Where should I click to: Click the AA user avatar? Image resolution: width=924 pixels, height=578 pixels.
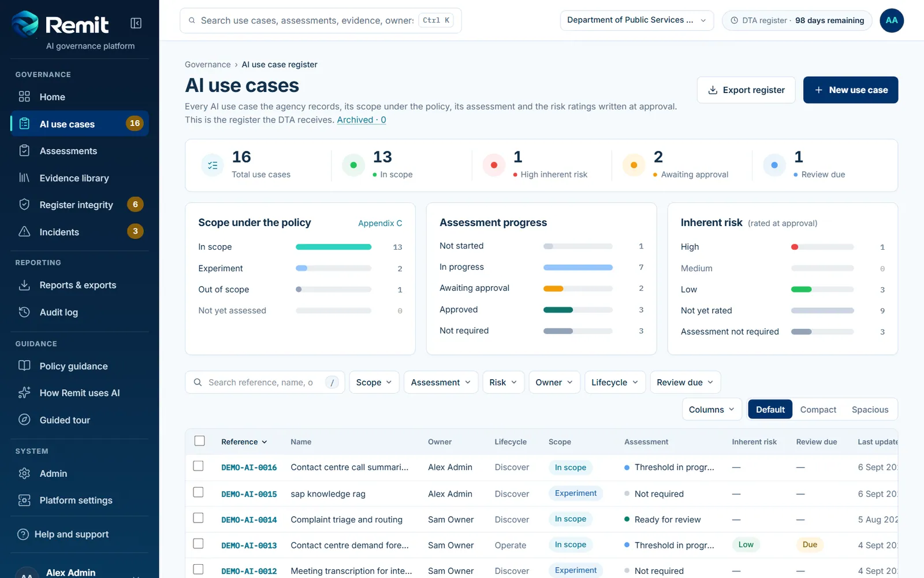click(x=892, y=20)
